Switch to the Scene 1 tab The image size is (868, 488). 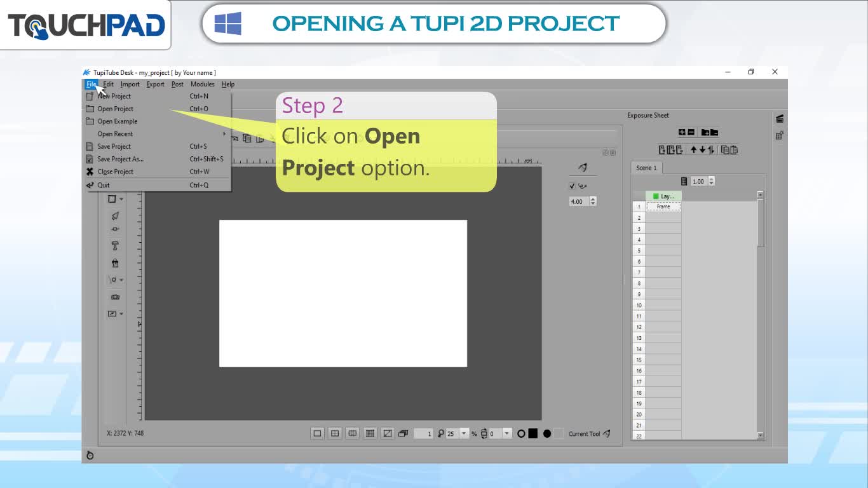point(647,168)
